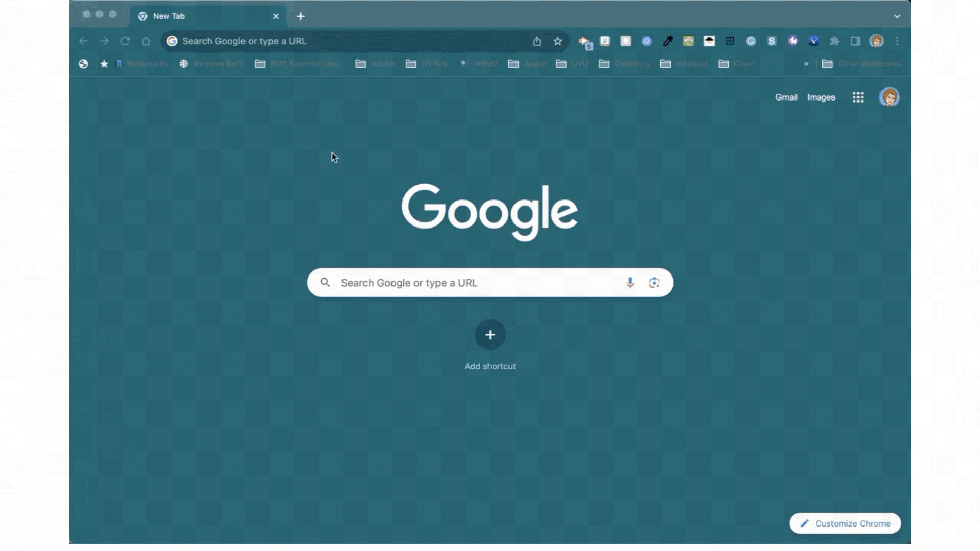Open the Google account avatar on page
980x551 pixels.
coord(889,97)
